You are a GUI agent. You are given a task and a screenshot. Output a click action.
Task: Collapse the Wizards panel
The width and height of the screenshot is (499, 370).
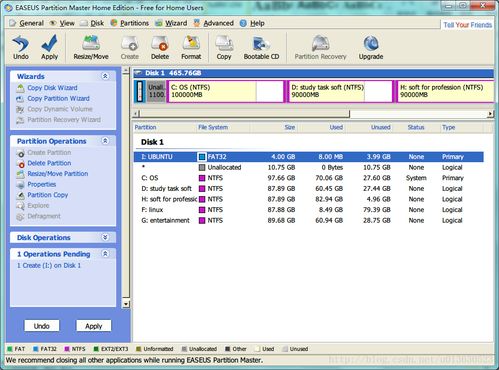pos(105,76)
